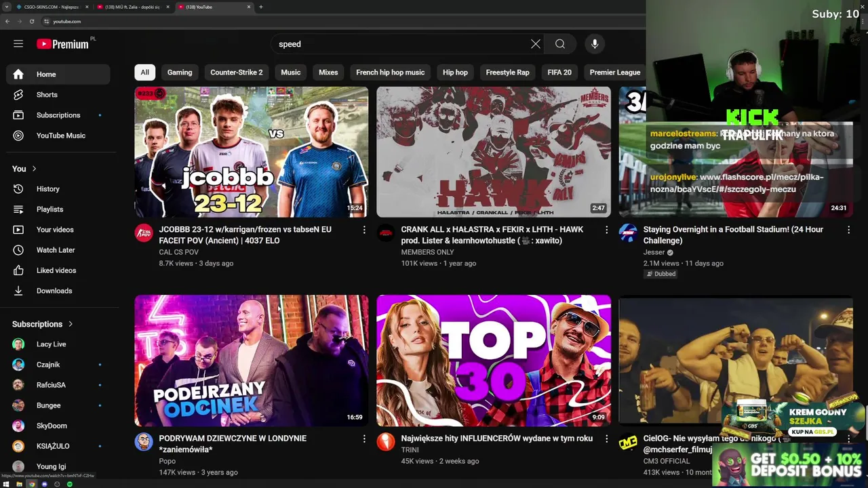Screen dimensions: 868x488
Task: Select the FIFA 20 filter chip
Action: (x=559, y=73)
